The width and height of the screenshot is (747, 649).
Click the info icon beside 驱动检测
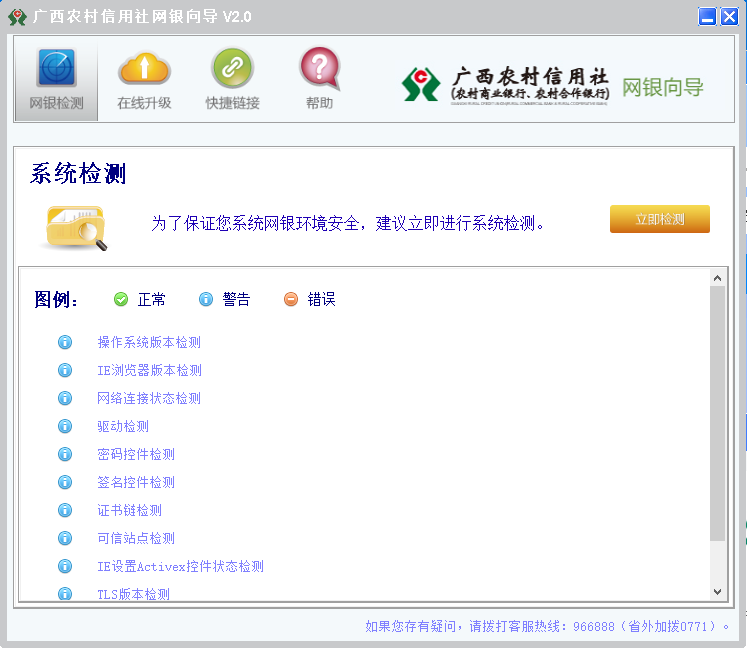[65, 426]
